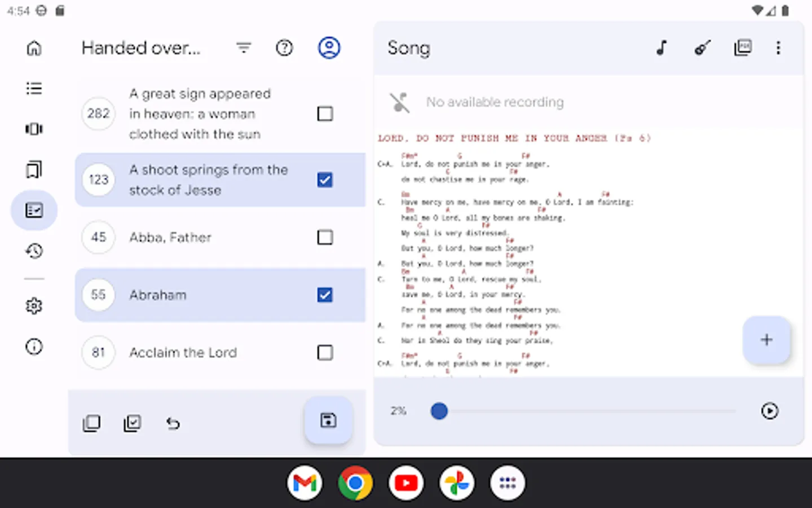812x508 pixels.
Task: Click the No available recording text
Action: tap(495, 102)
